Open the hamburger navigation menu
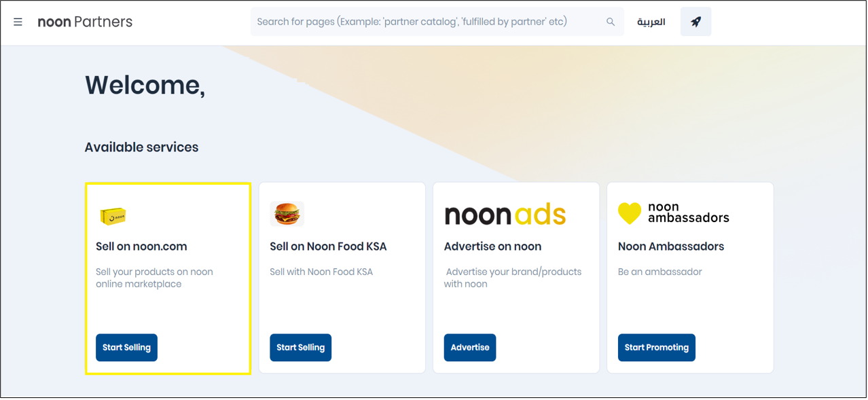Screen dimensions: 868x400 pyautogui.click(x=18, y=22)
